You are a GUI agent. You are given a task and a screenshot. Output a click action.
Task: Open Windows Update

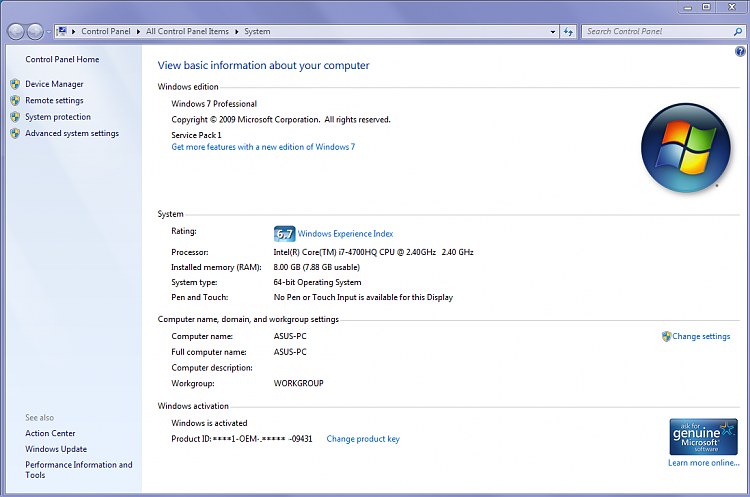pyautogui.click(x=56, y=449)
